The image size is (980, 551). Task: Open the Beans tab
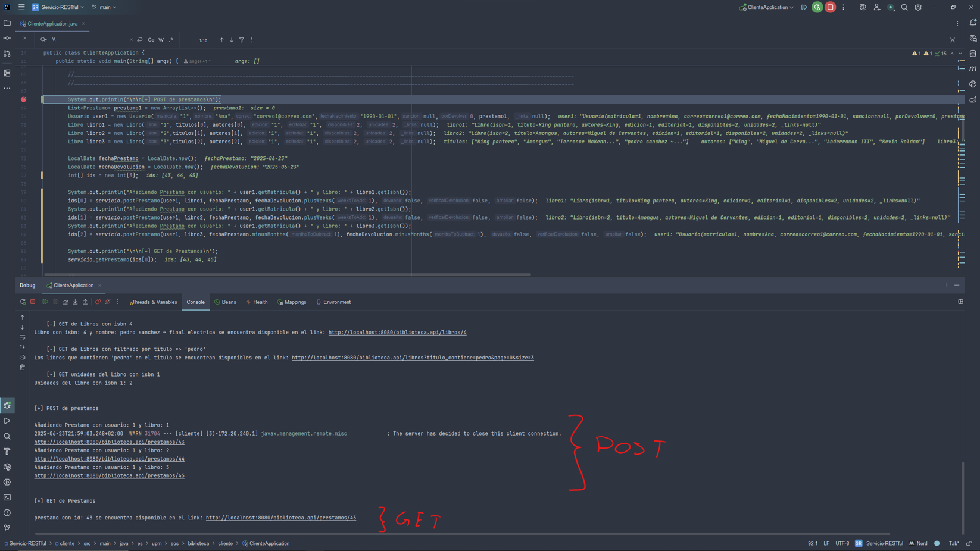[225, 302]
